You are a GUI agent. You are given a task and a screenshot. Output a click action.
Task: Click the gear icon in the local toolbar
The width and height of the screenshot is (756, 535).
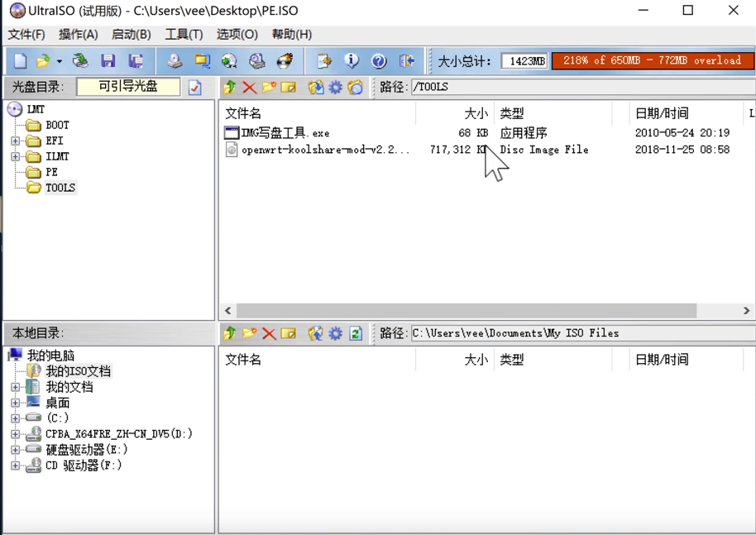335,333
